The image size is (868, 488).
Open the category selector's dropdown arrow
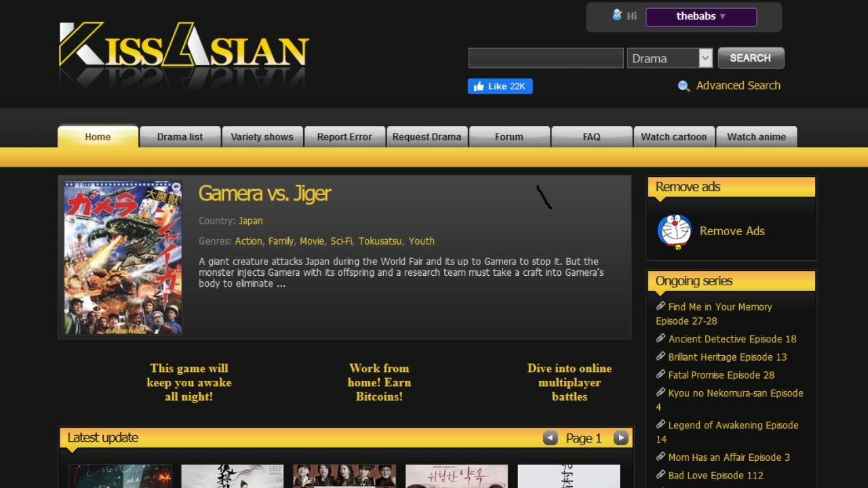(x=705, y=58)
